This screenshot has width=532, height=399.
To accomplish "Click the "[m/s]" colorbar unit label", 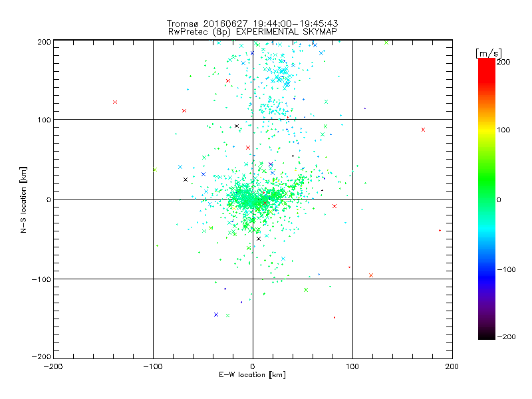I will [489, 53].
